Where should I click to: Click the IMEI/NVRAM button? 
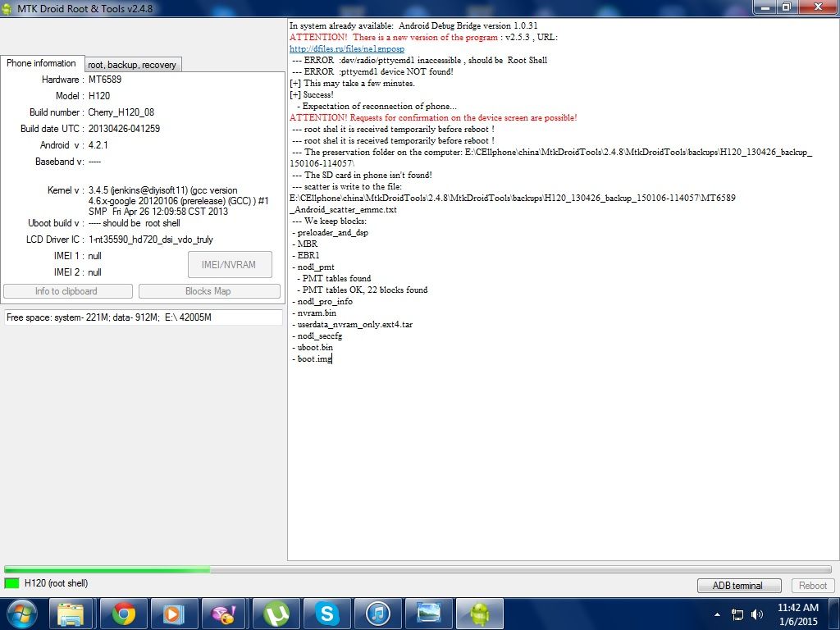tap(229, 264)
